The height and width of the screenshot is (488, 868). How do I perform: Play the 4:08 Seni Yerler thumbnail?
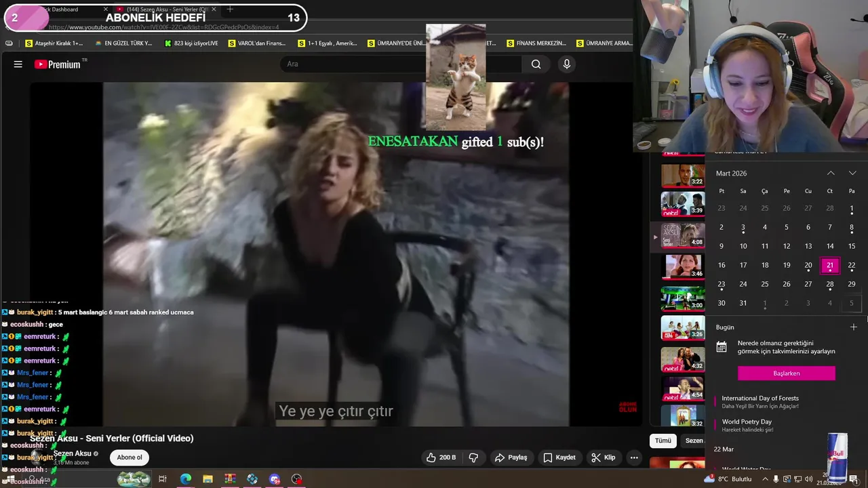point(683,235)
